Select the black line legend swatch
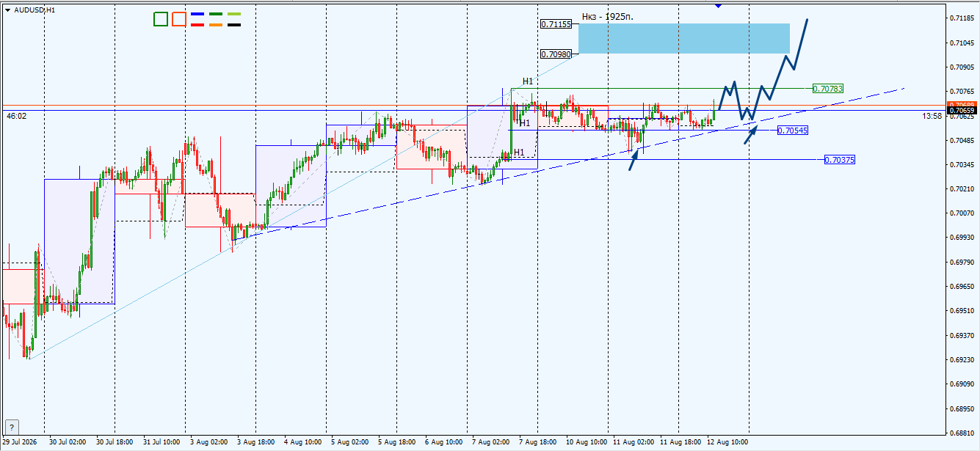The width and height of the screenshot is (980, 451). click(234, 25)
